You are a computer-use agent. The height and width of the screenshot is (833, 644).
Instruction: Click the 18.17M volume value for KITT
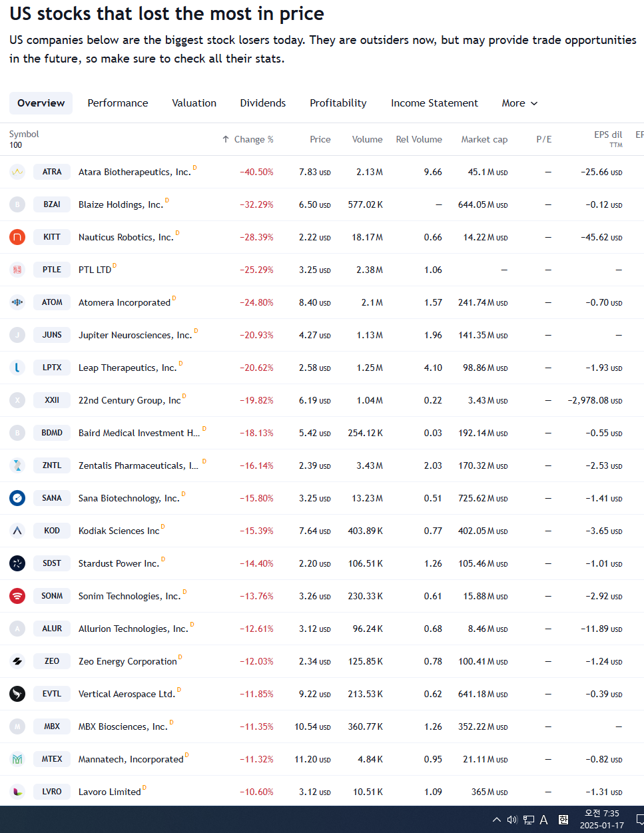368,237
